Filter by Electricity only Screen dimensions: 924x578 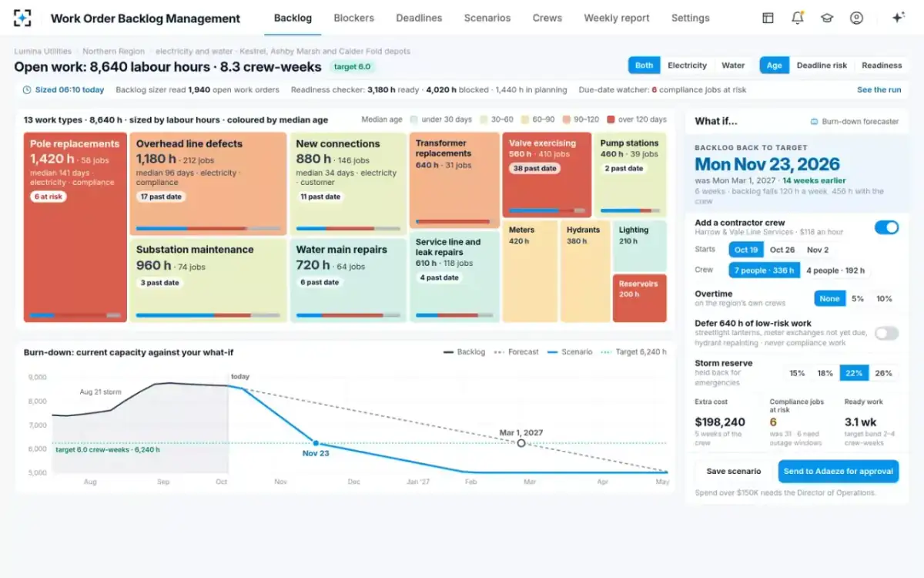pyautogui.click(x=687, y=66)
